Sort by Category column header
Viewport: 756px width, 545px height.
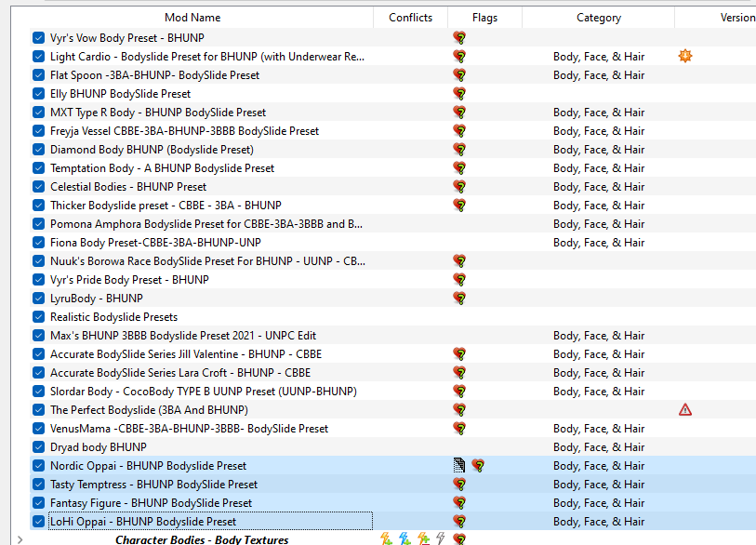pyautogui.click(x=598, y=18)
